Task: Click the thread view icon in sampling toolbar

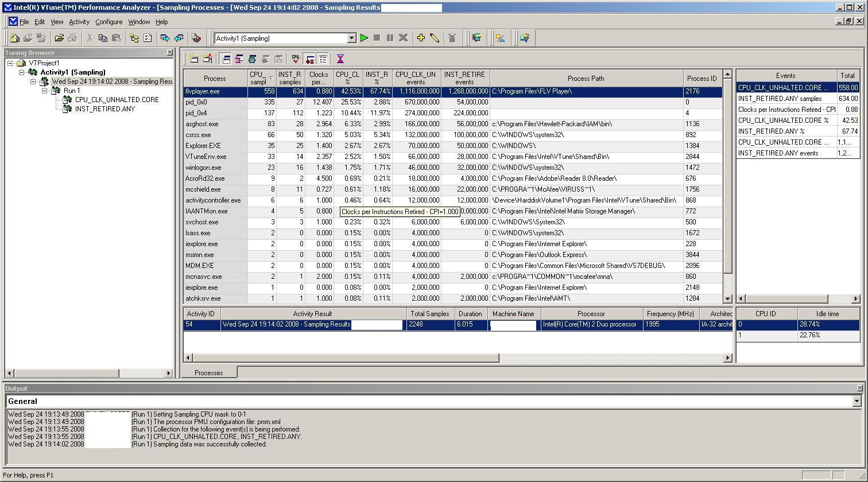Action: [x=238, y=58]
